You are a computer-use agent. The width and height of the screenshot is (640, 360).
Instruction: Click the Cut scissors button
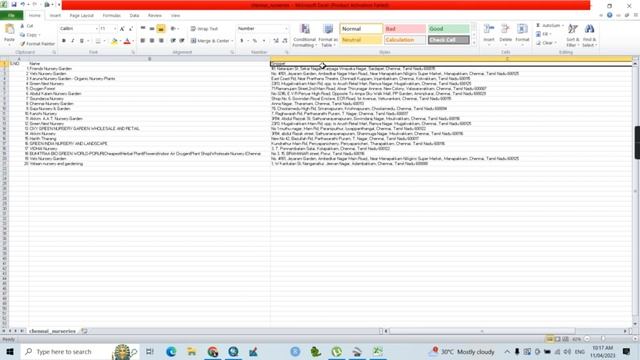click(x=27, y=26)
